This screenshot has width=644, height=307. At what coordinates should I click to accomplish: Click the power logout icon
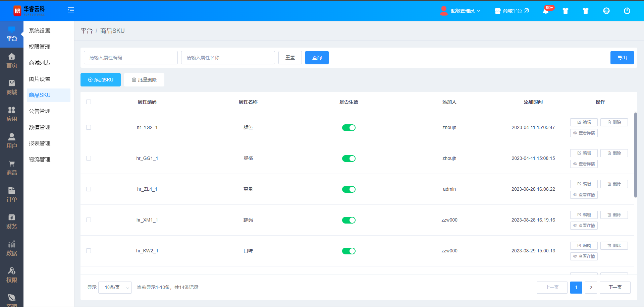coord(627,11)
